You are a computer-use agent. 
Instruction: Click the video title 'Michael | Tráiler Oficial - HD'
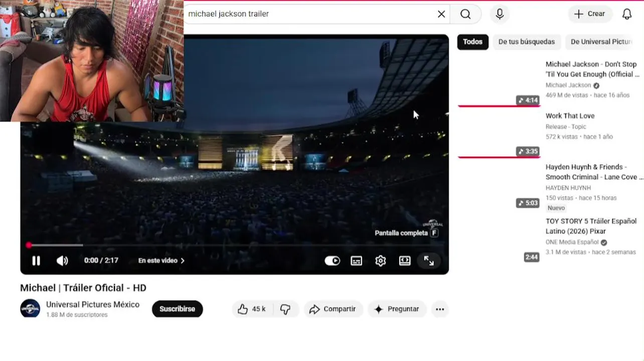[x=83, y=288]
